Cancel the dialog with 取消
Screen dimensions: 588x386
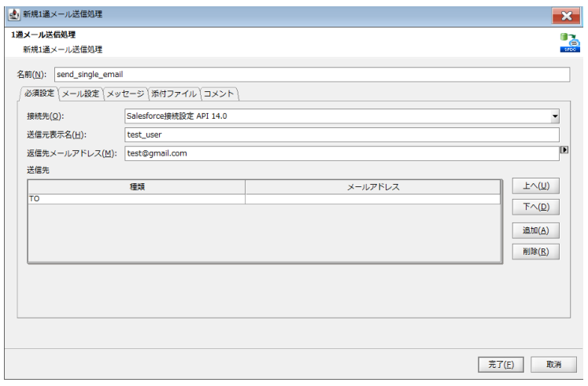tap(553, 365)
